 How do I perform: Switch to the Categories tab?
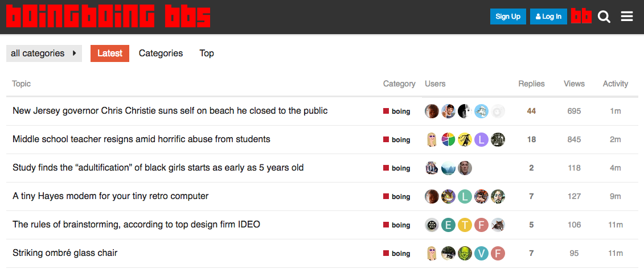pyautogui.click(x=161, y=53)
